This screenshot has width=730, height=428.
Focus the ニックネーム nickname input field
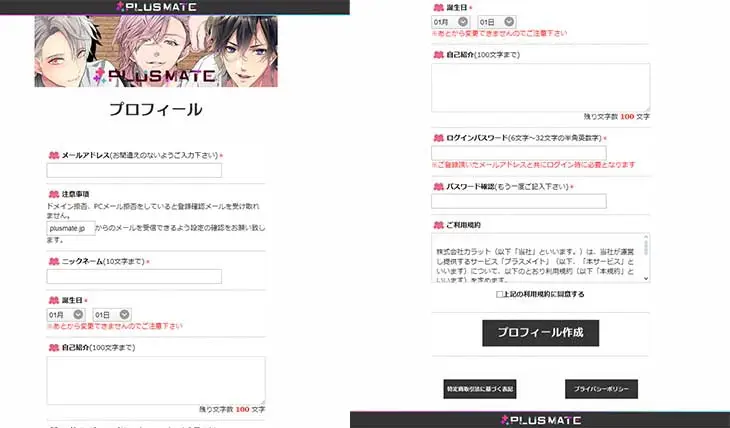tap(134, 276)
